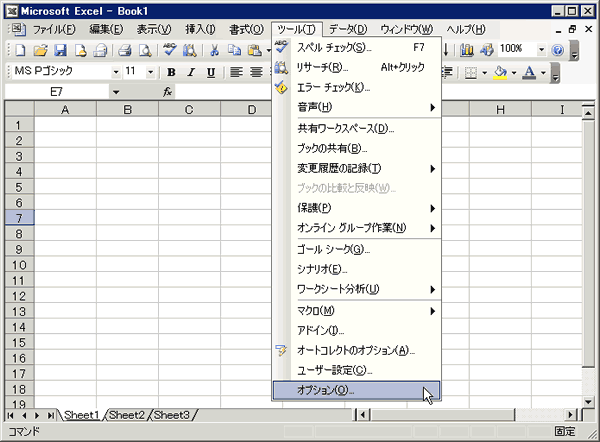This screenshot has height=442, width=600.
Task: Expand the 変更履歴の記録(T) submenu
Action: click(357, 168)
